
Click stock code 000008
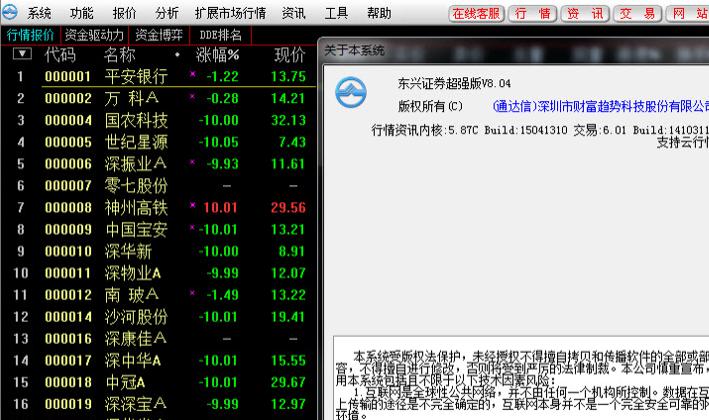point(68,208)
